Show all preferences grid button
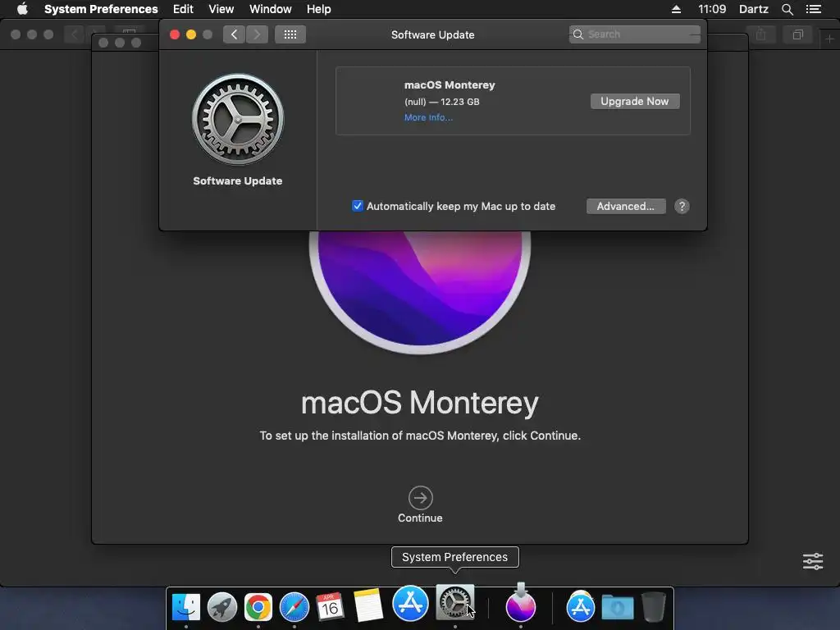Screen dimensions: 840x630 pyautogui.click(x=290, y=34)
